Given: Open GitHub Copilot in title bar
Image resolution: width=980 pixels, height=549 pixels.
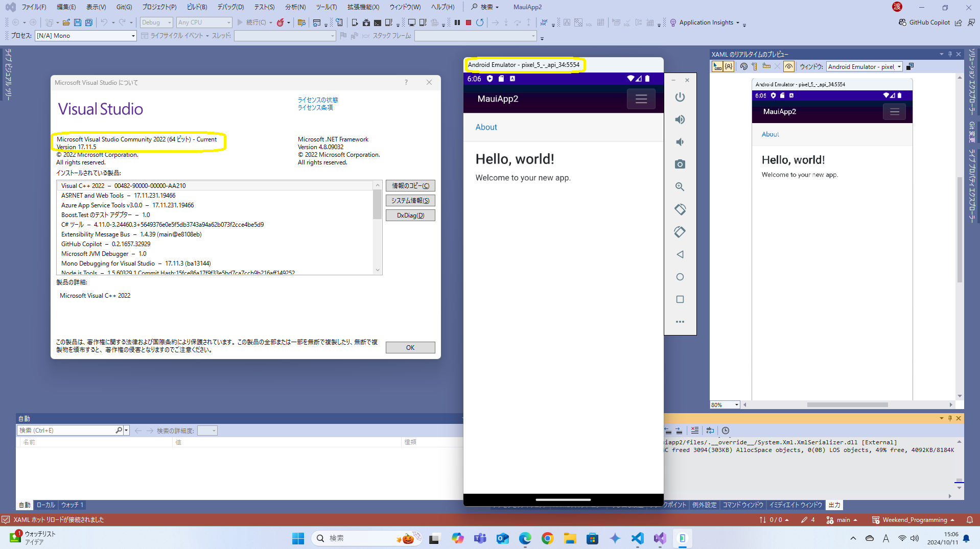Looking at the screenshot, I should click(x=924, y=22).
